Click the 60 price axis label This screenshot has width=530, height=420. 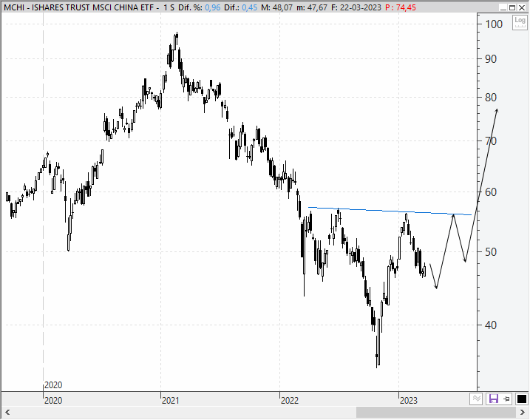(491, 192)
